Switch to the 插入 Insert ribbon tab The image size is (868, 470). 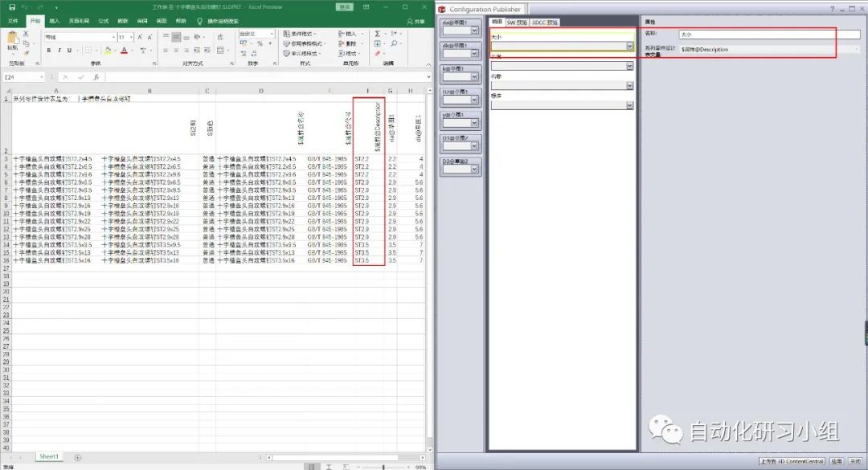55,21
